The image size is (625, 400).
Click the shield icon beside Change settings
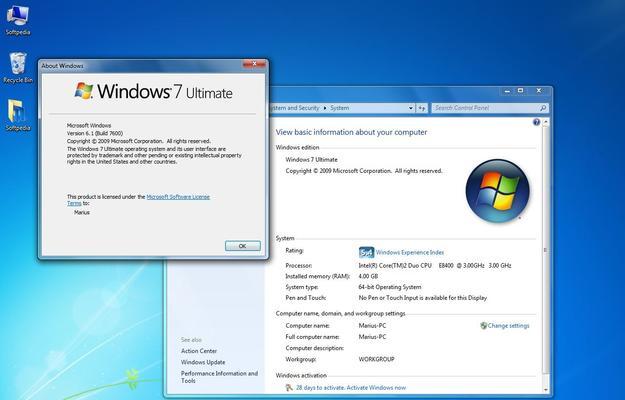click(483, 325)
